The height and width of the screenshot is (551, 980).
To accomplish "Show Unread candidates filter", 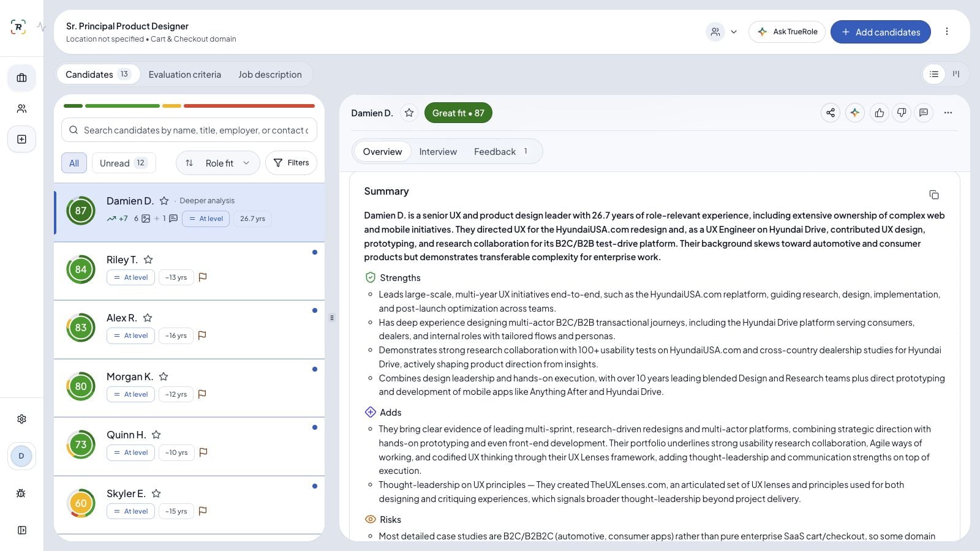I will [x=123, y=163].
